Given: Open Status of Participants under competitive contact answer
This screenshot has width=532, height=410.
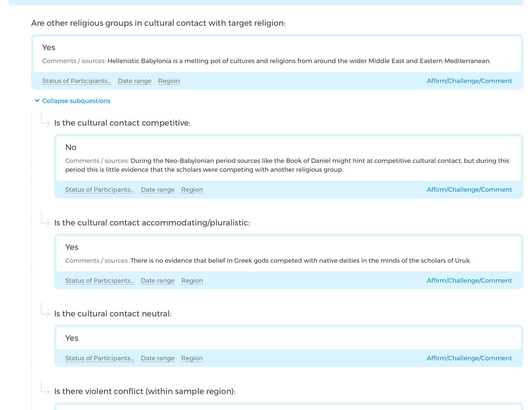Looking at the screenshot, I should pyautogui.click(x=99, y=190).
